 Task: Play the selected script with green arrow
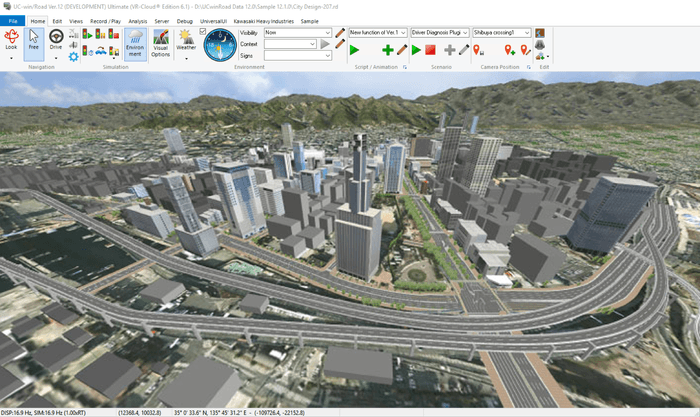coord(354,49)
